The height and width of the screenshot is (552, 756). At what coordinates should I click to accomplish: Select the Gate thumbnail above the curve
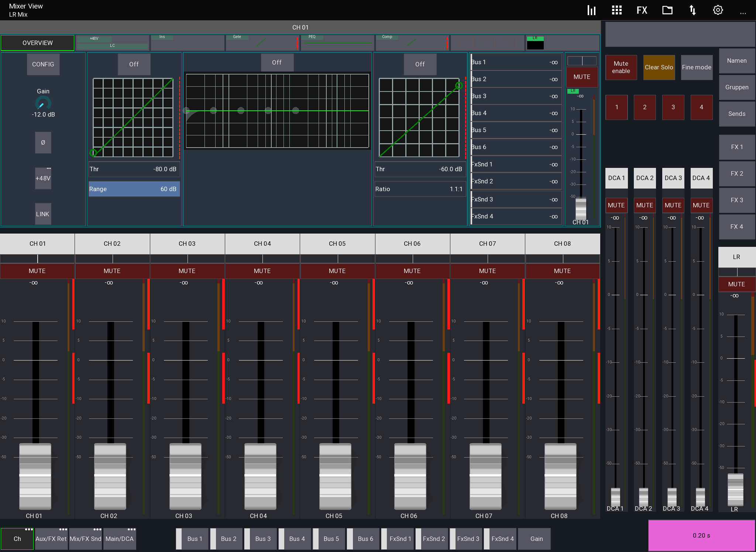[262, 42]
